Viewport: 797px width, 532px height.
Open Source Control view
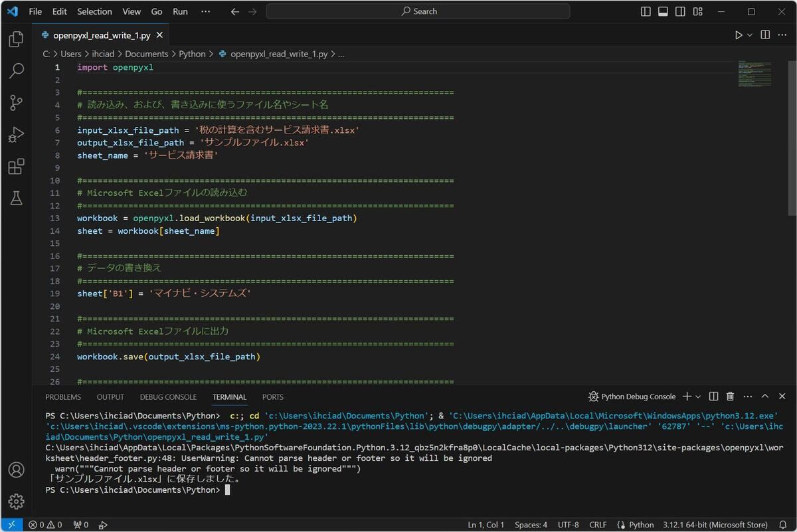click(16, 102)
